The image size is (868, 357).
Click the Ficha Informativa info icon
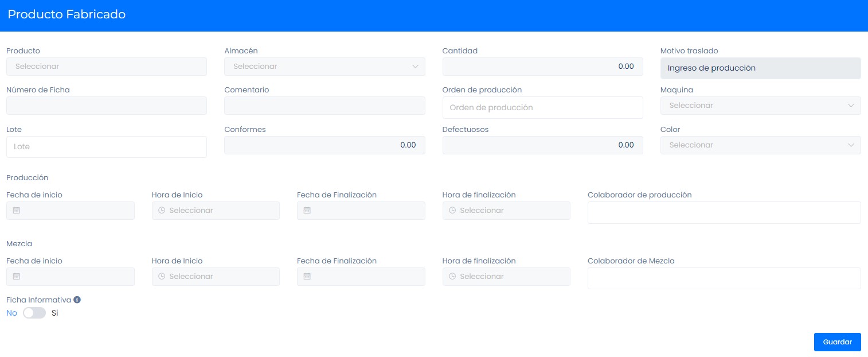[77, 300]
